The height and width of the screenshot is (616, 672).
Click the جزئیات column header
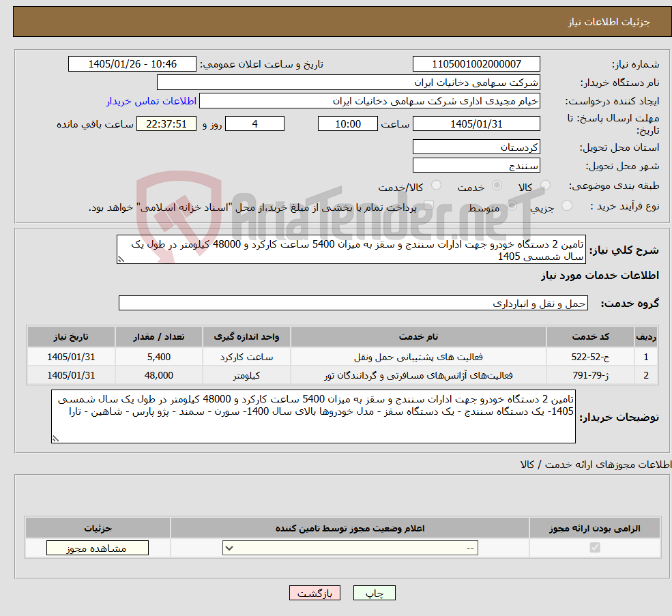coord(98,528)
